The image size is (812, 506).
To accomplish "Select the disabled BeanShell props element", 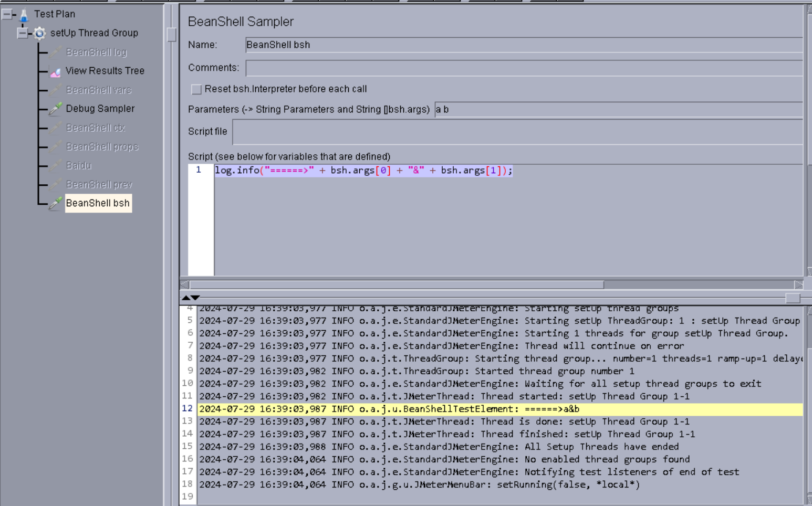I will coord(102,146).
